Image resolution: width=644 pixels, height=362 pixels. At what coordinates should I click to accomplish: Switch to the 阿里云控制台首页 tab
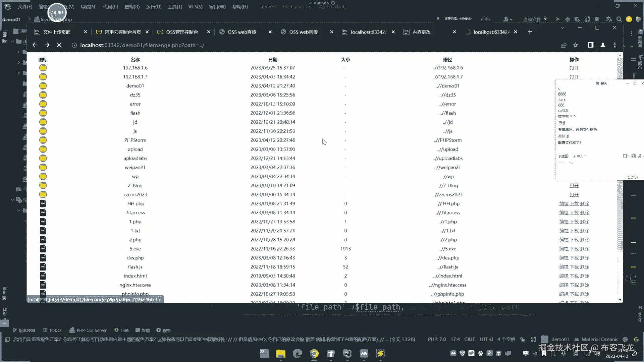click(x=122, y=32)
